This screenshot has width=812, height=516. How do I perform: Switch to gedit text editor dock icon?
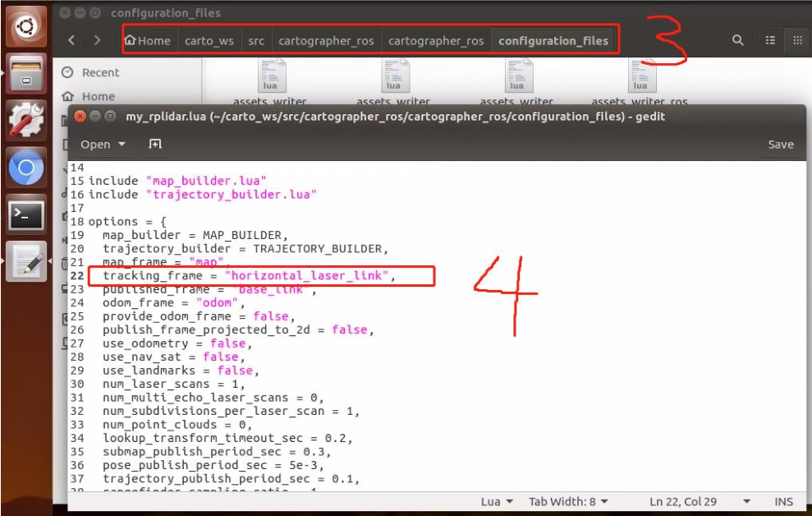pyautogui.click(x=26, y=261)
